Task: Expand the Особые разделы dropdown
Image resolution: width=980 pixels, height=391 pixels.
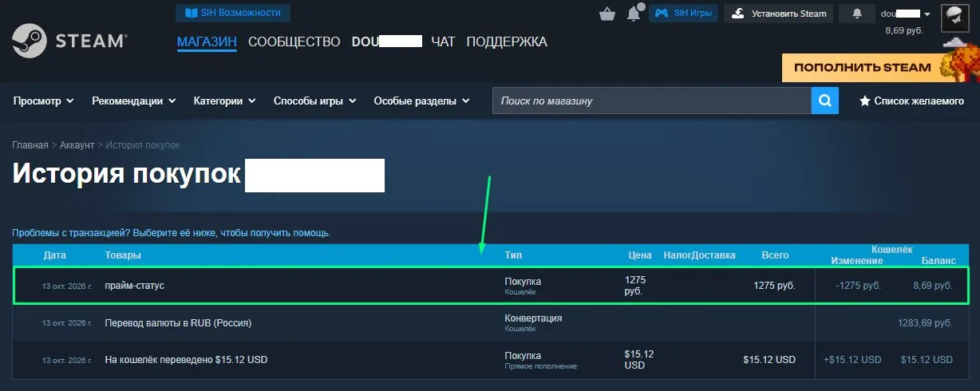Action: (421, 101)
